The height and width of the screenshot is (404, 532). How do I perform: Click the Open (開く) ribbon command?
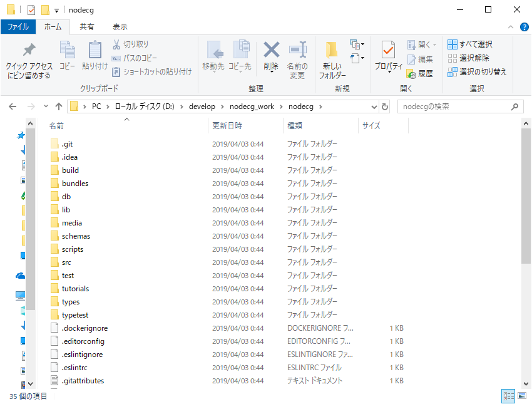coord(422,44)
